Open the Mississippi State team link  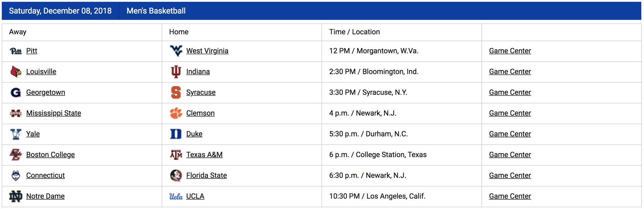53,113
